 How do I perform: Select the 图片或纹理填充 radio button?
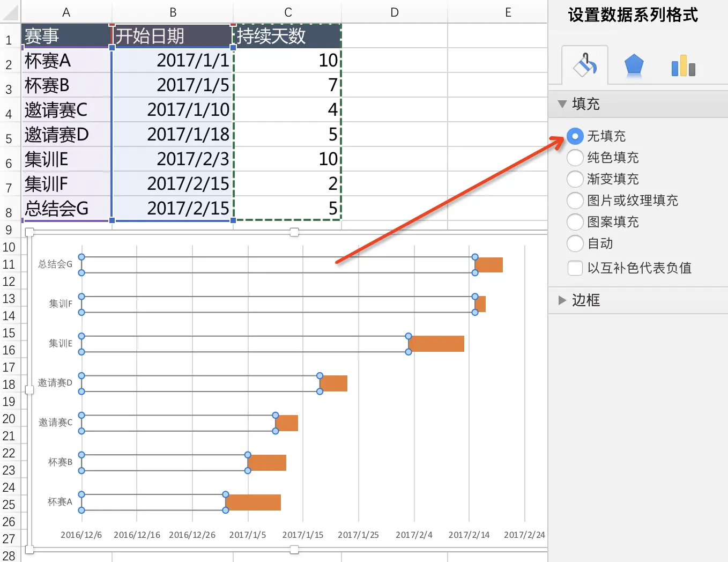pyautogui.click(x=575, y=201)
